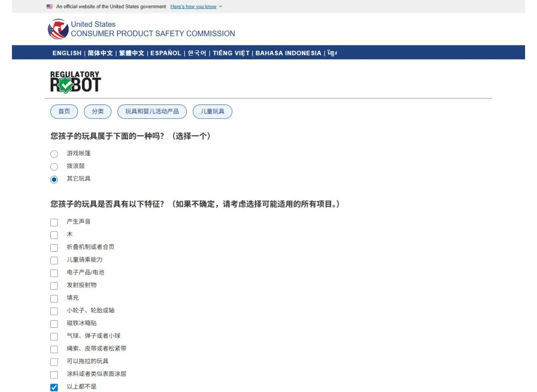Open 儿童玩具 breadcrumb
The image size is (537, 392).
(x=212, y=111)
